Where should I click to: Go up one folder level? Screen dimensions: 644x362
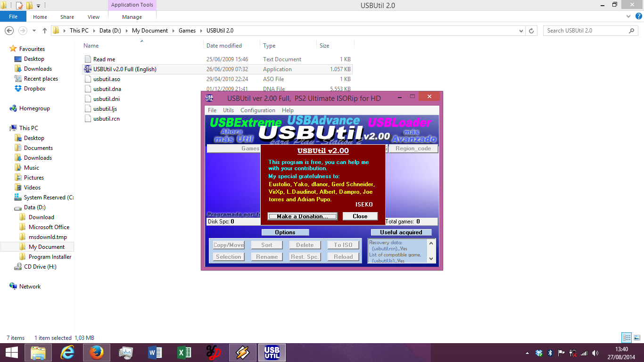(45, 31)
